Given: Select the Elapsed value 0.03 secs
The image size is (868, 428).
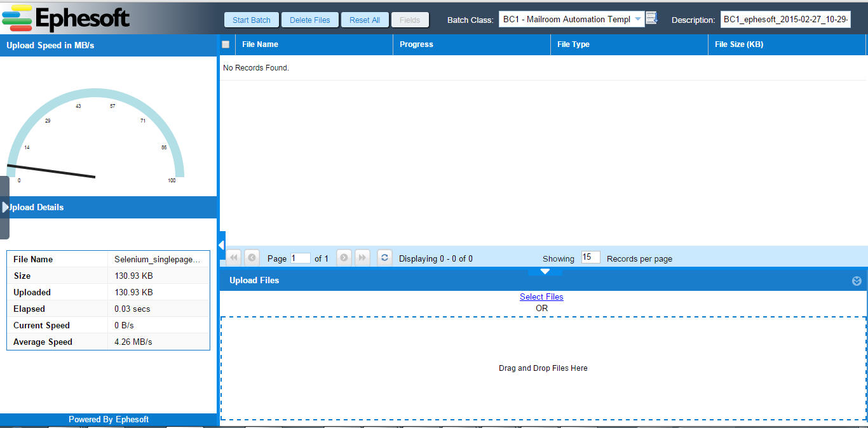Looking at the screenshot, I should [132, 309].
